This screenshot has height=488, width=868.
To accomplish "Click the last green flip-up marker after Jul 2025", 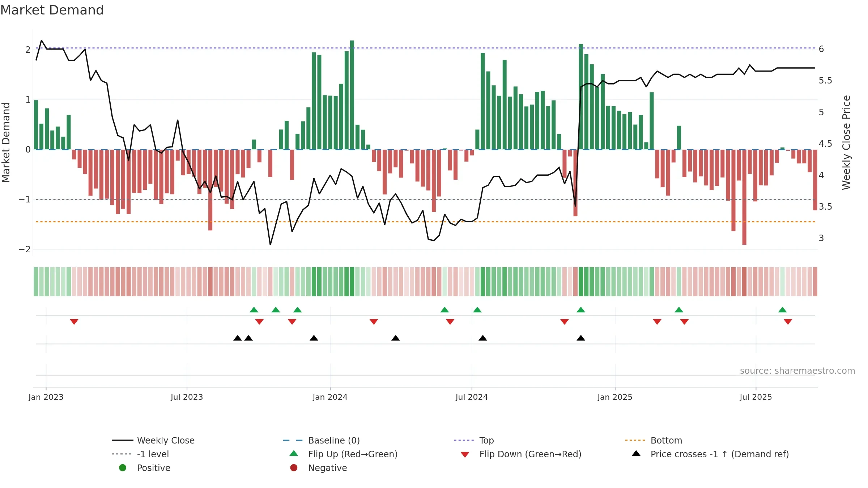I will pos(782,310).
